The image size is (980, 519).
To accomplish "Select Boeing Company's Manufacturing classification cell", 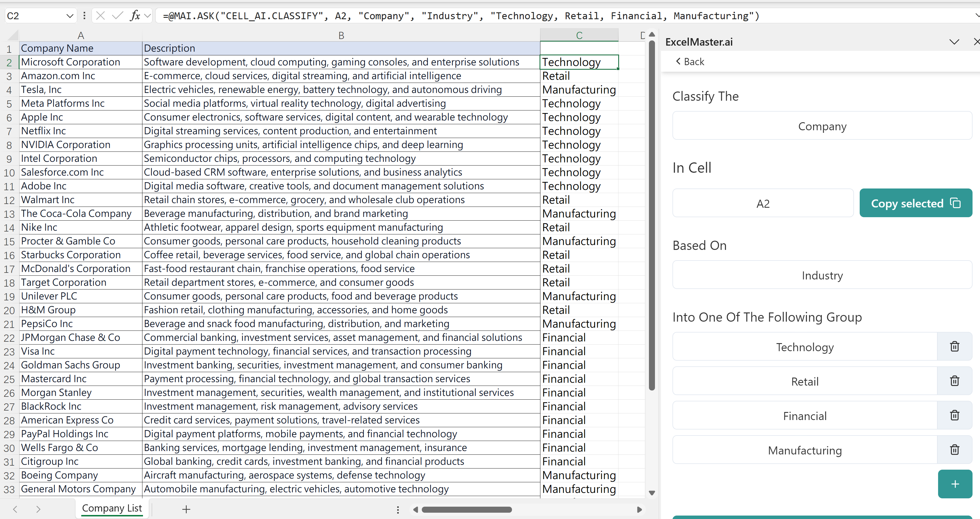I will pyautogui.click(x=579, y=475).
